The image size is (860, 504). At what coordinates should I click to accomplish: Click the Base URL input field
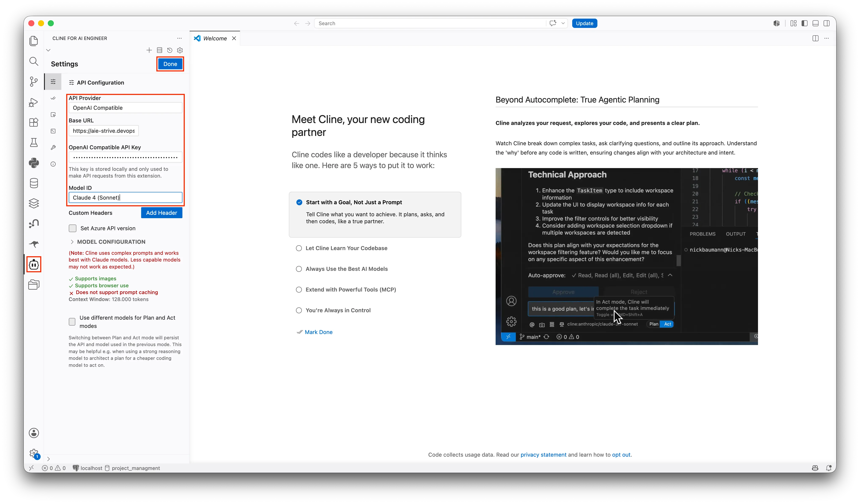click(103, 131)
